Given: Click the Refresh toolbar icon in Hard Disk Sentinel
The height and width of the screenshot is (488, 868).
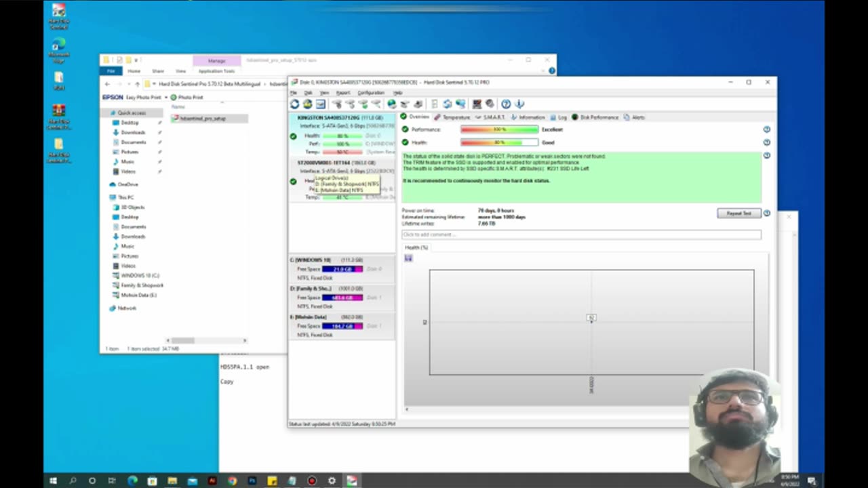Looking at the screenshot, I should point(294,104).
